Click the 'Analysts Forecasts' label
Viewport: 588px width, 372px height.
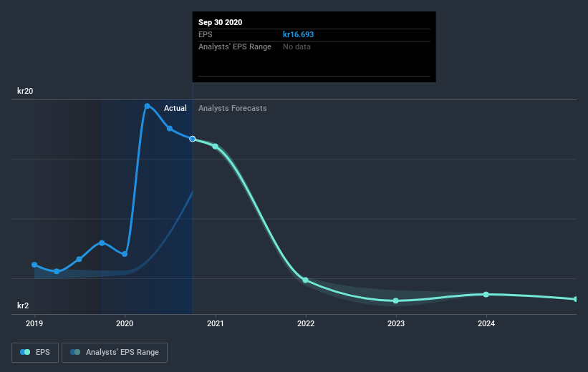233,108
